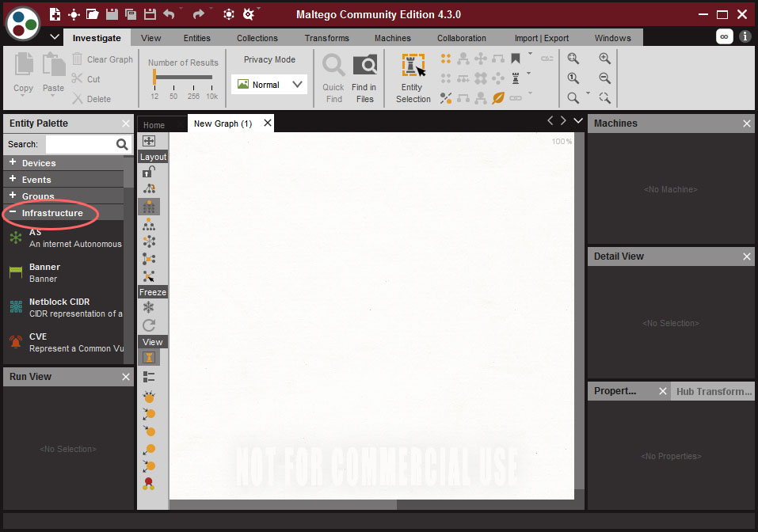
Task: Click the Cut button
Action: pyautogui.click(x=86, y=78)
